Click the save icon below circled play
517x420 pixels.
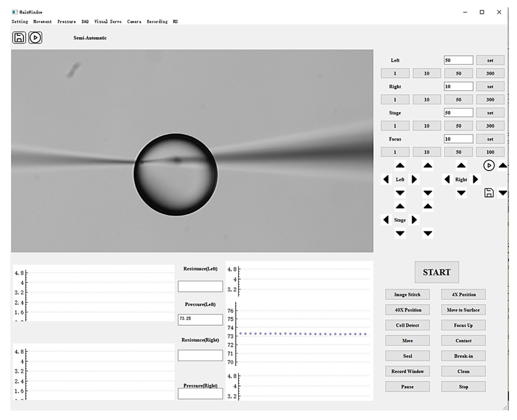click(489, 193)
